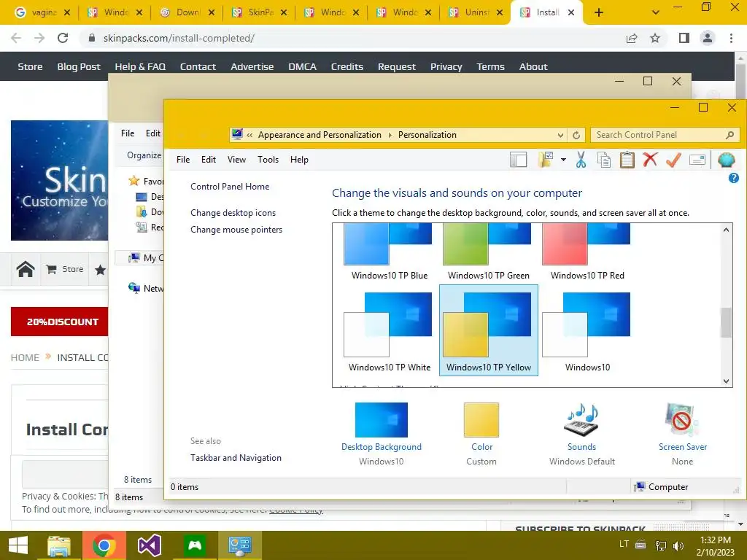The height and width of the screenshot is (560, 747).
Task: Open Visual Studio from taskbar
Action: point(149,545)
